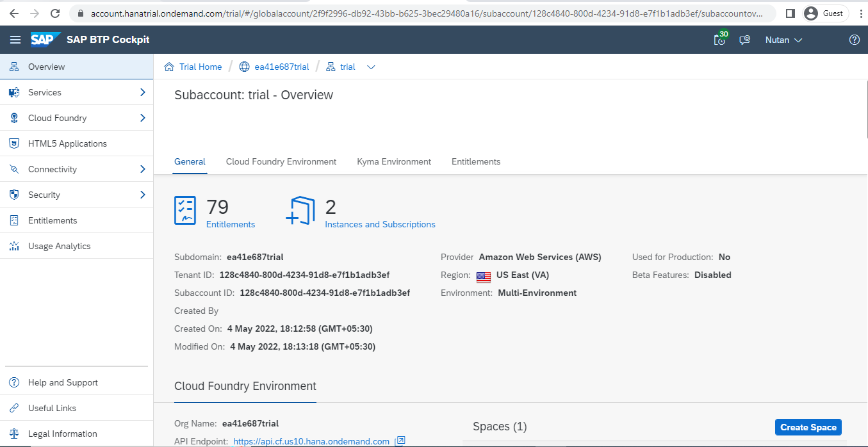868x447 pixels.
Task: Click the Spaces (1) heading
Action: pos(500,427)
